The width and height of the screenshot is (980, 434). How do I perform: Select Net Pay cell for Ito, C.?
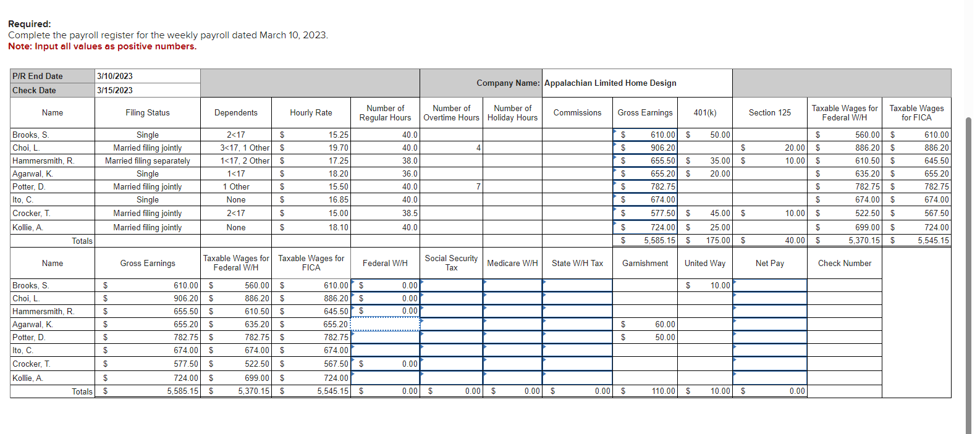tap(769, 350)
